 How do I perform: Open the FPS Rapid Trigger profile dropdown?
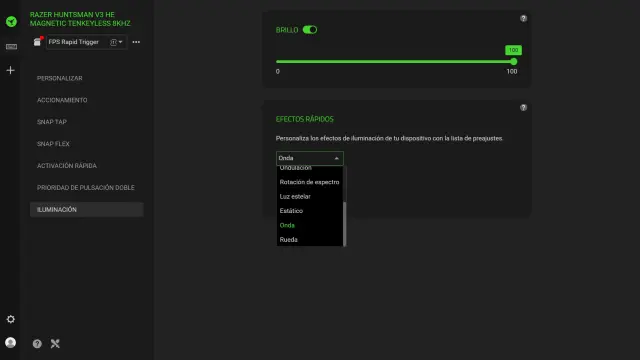86,42
